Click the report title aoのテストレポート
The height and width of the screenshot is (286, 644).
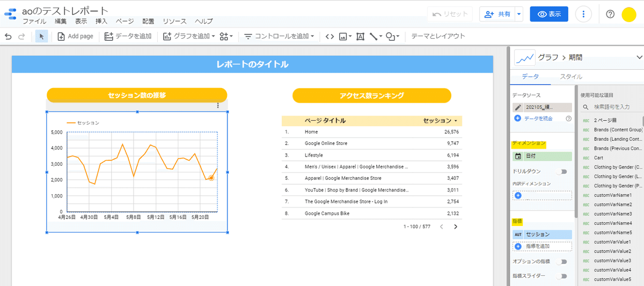pyautogui.click(x=65, y=11)
